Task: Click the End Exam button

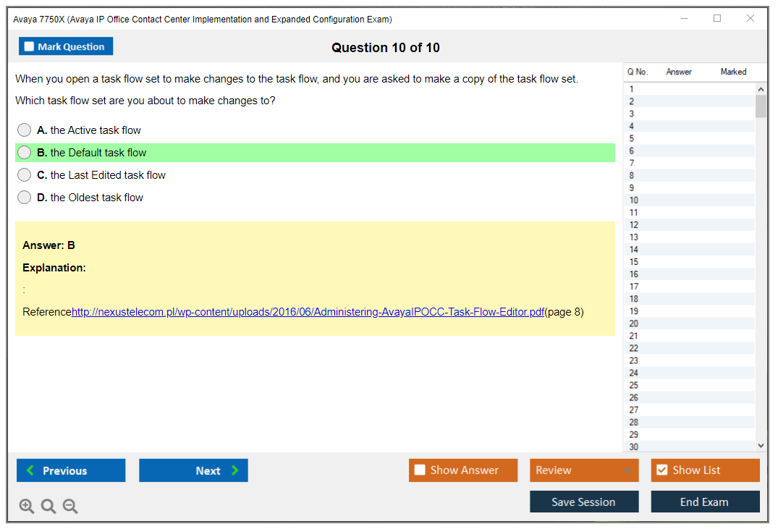Action: [x=705, y=502]
